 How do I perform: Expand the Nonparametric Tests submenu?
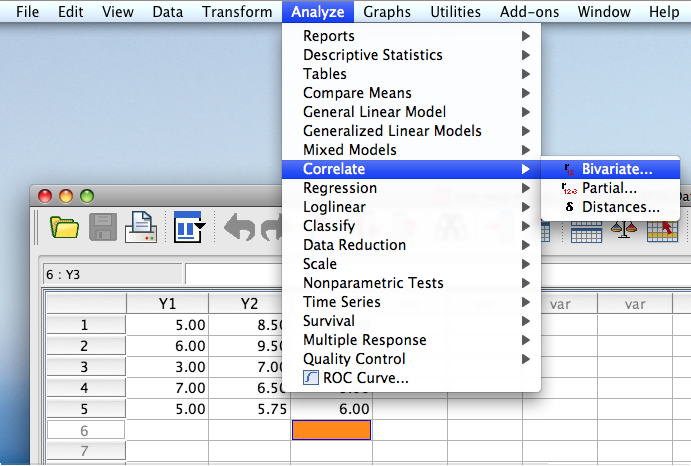411,283
